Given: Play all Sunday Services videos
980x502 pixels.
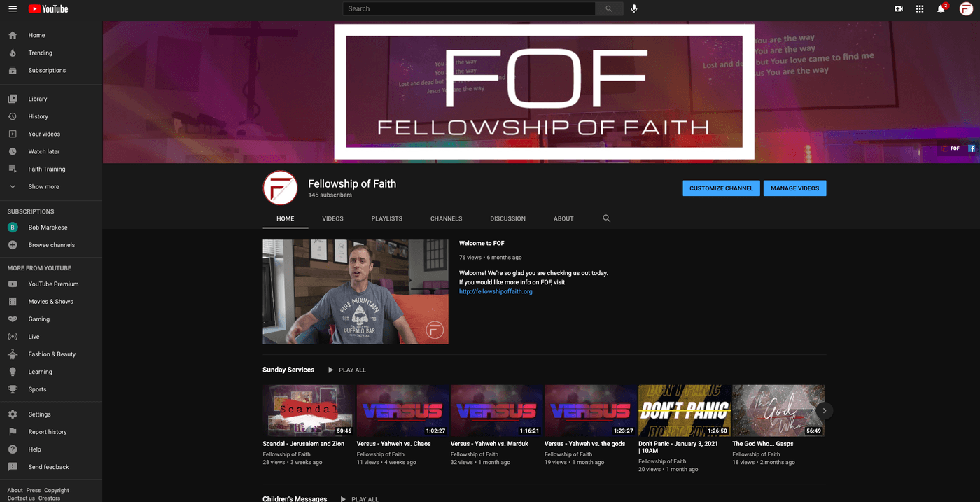Looking at the screenshot, I should 346,370.
